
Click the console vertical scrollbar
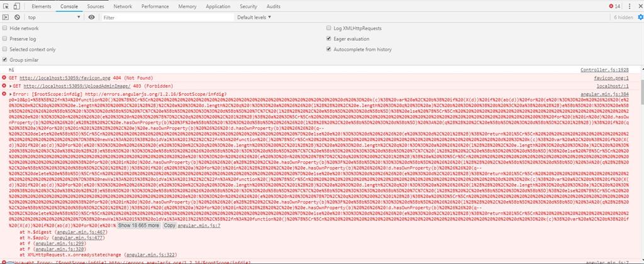click(641, 91)
